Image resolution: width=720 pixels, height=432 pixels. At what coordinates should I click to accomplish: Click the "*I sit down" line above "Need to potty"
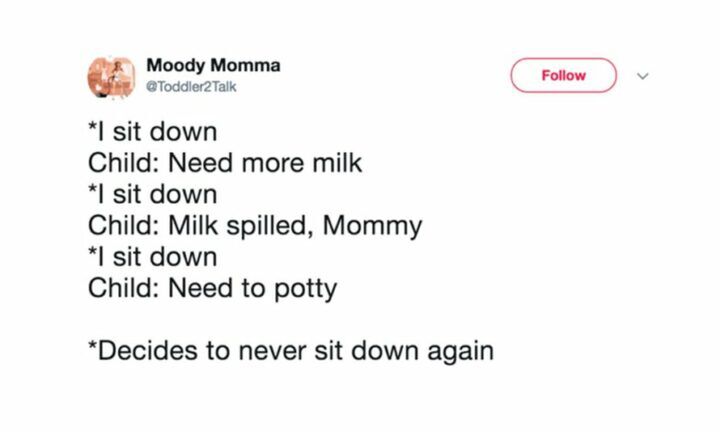click(152, 257)
